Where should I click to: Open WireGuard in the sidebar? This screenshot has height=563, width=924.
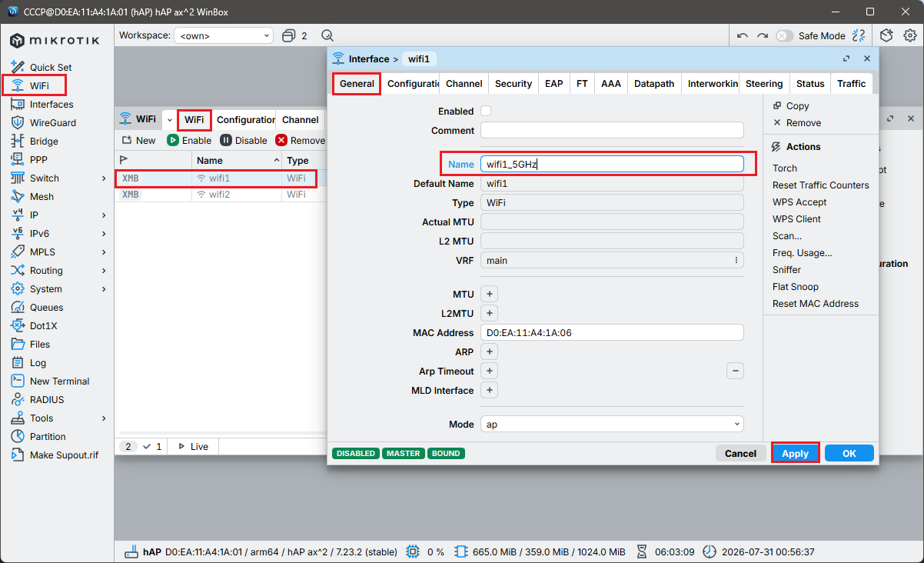click(53, 123)
